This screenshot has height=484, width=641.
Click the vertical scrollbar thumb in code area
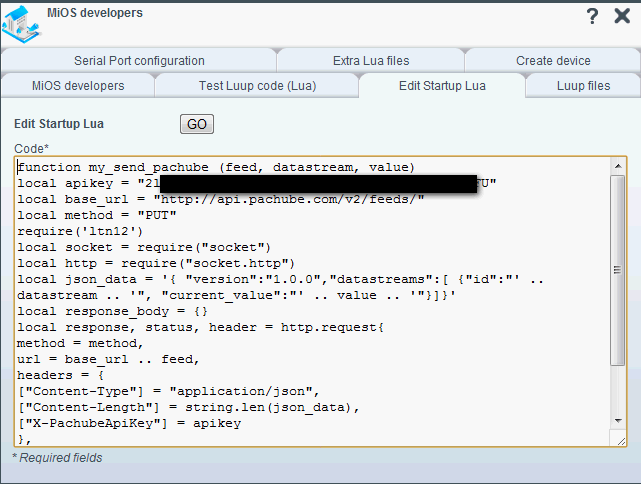(618, 270)
